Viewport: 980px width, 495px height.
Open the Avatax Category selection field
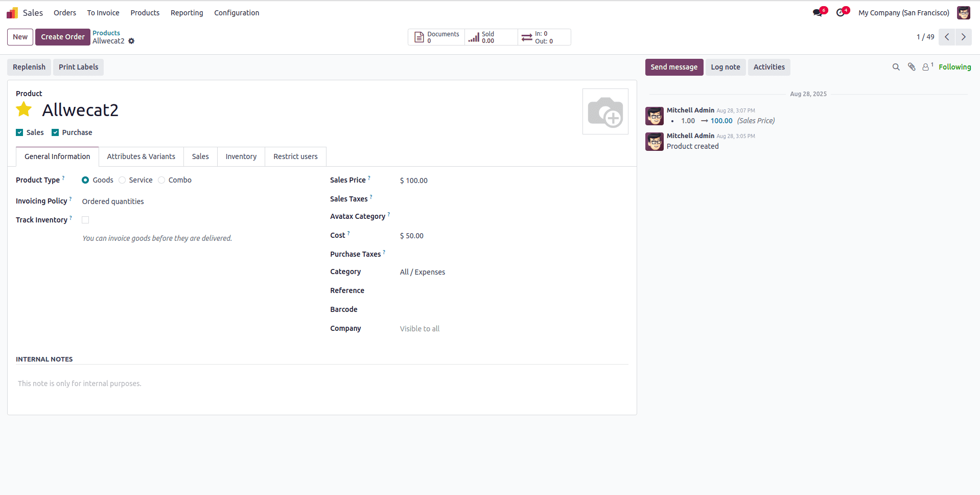click(514, 217)
